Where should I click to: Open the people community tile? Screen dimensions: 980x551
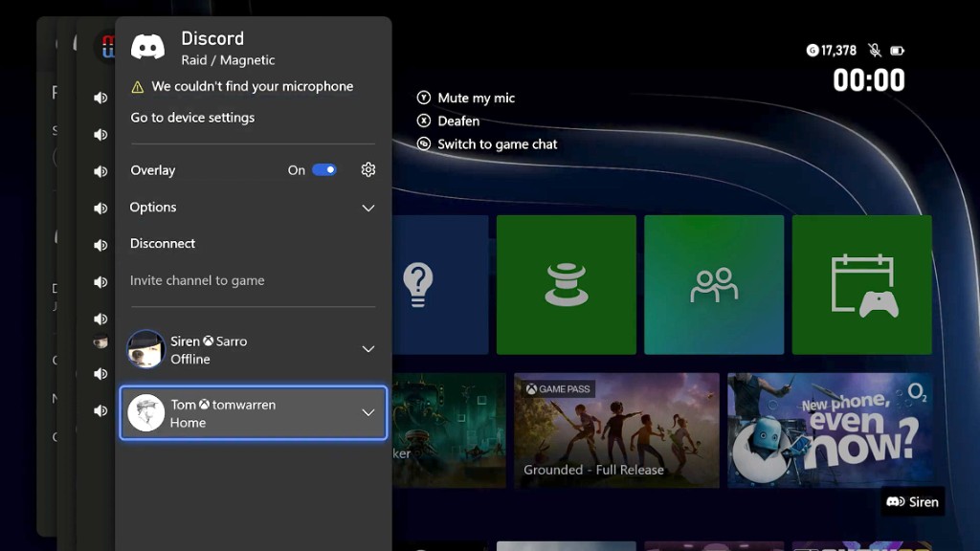714,285
